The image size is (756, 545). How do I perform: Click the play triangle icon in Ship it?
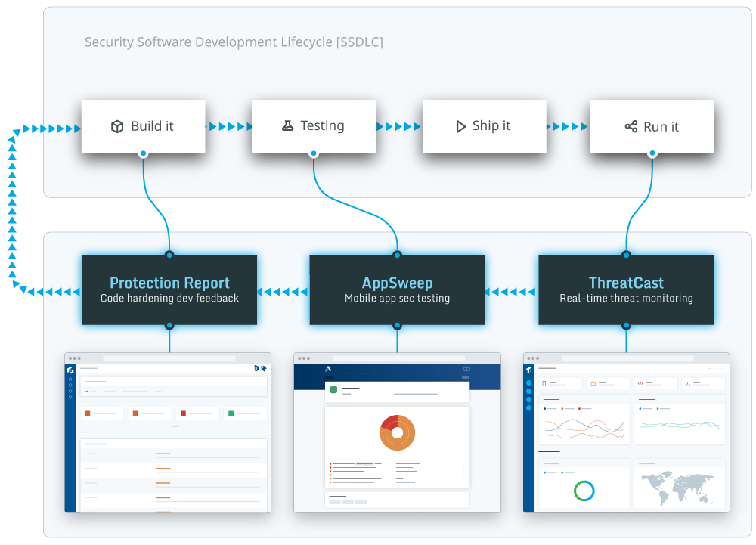tap(460, 126)
